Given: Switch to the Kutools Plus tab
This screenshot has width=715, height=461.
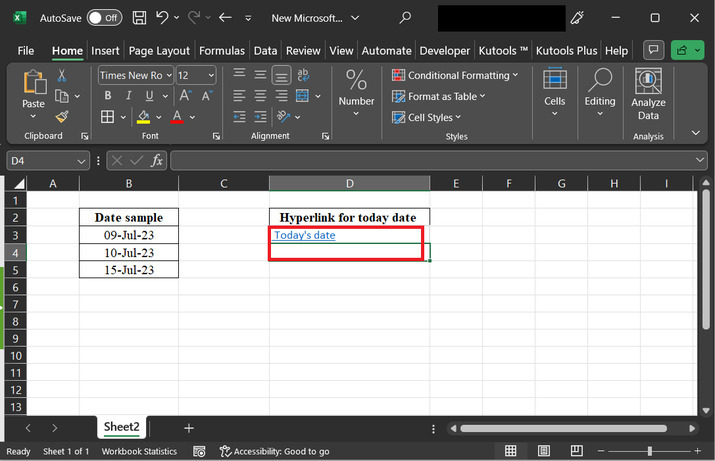Looking at the screenshot, I should [x=567, y=50].
